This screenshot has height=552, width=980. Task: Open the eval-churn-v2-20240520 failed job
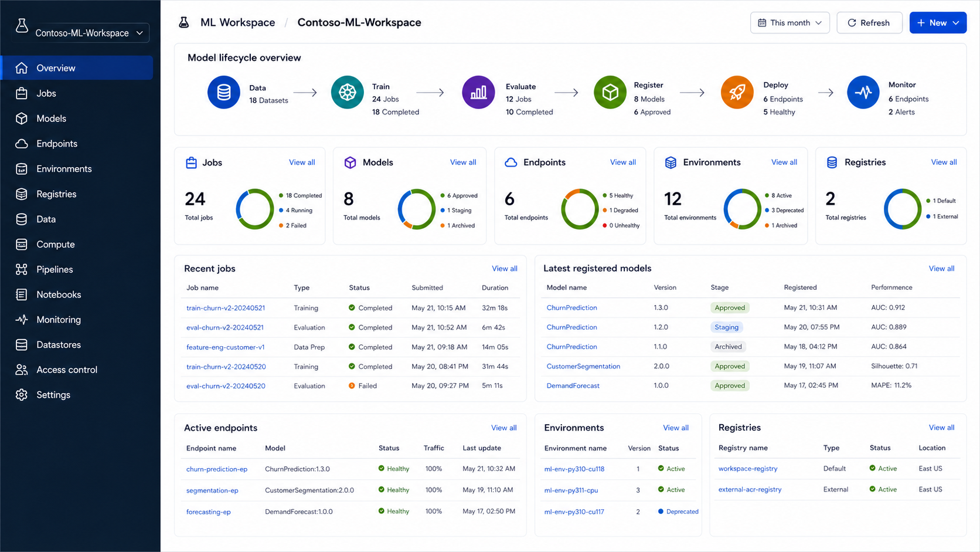click(226, 386)
